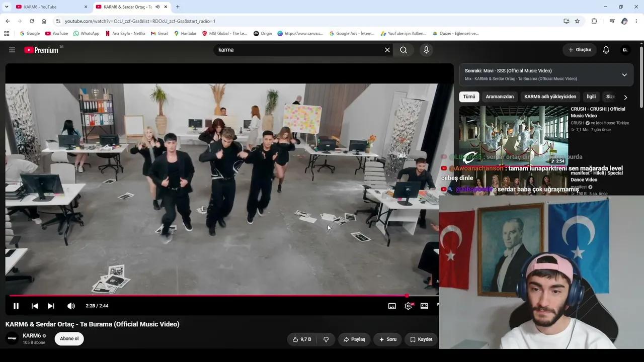644x362 pixels.
Task: Run search with the magnifier button
Action: [404, 50]
